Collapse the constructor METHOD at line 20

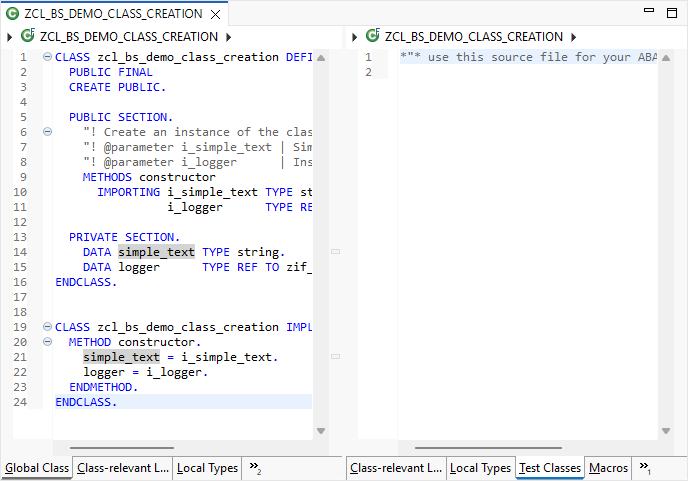[x=47, y=342]
